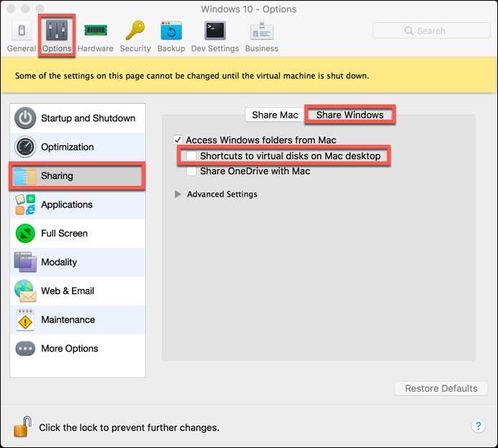
Task: Click the magnifier icon in Search
Action: point(409,31)
